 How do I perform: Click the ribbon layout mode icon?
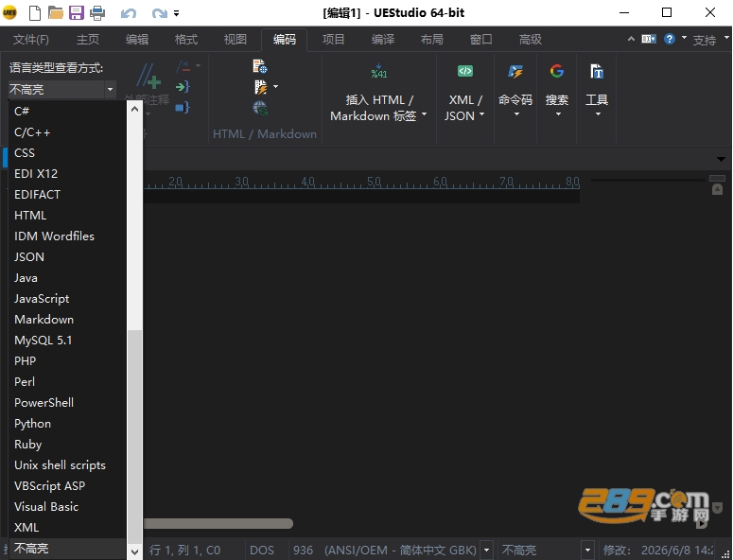tap(649, 39)
